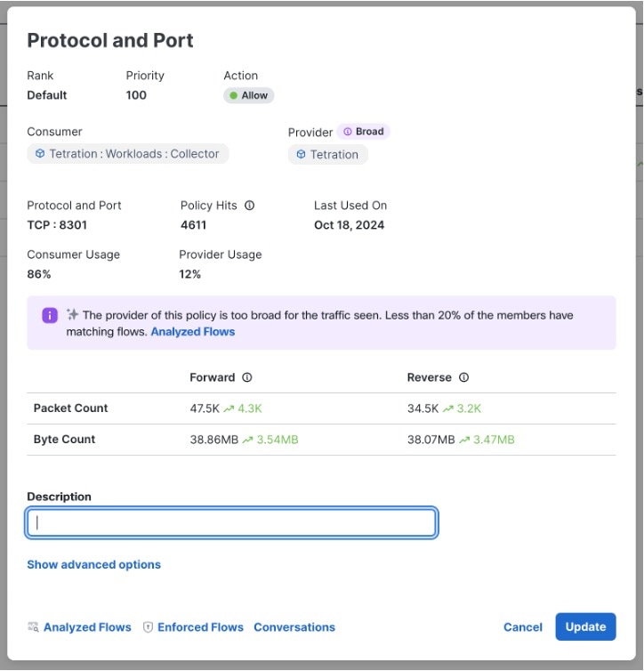The image size is (644, 671).
Task: Open the Enforced Flows link in the footer
Action: 200,627
